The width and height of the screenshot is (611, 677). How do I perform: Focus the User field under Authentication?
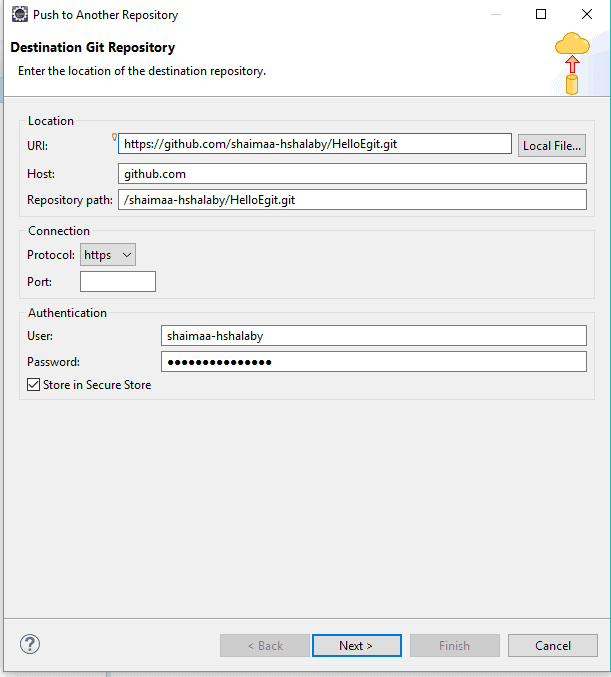pyautogui.click(x=373, y=336)
